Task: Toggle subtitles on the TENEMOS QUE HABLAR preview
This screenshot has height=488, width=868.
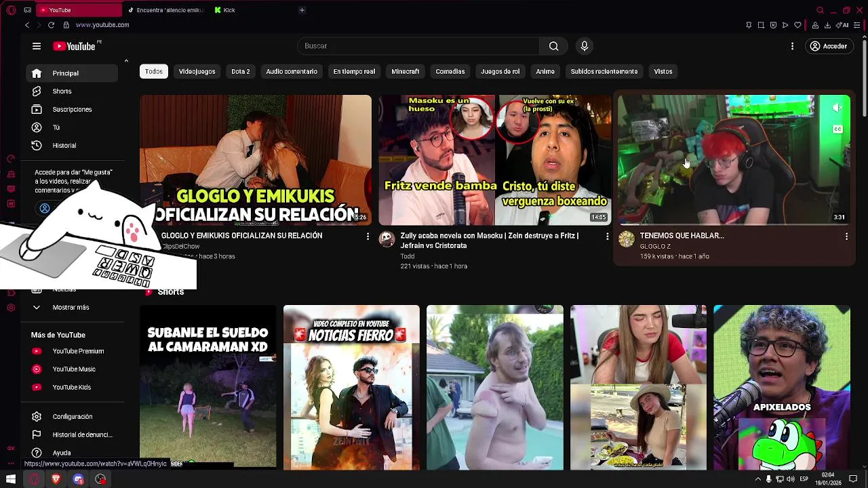Action: click(x=837, y=129)
